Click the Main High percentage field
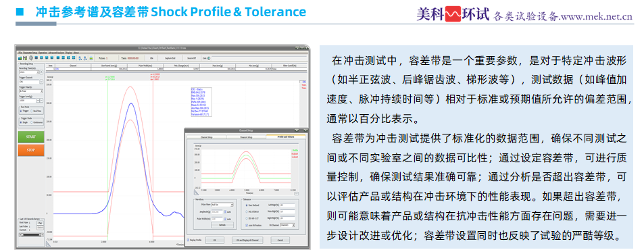 click(x=287, y=211)
